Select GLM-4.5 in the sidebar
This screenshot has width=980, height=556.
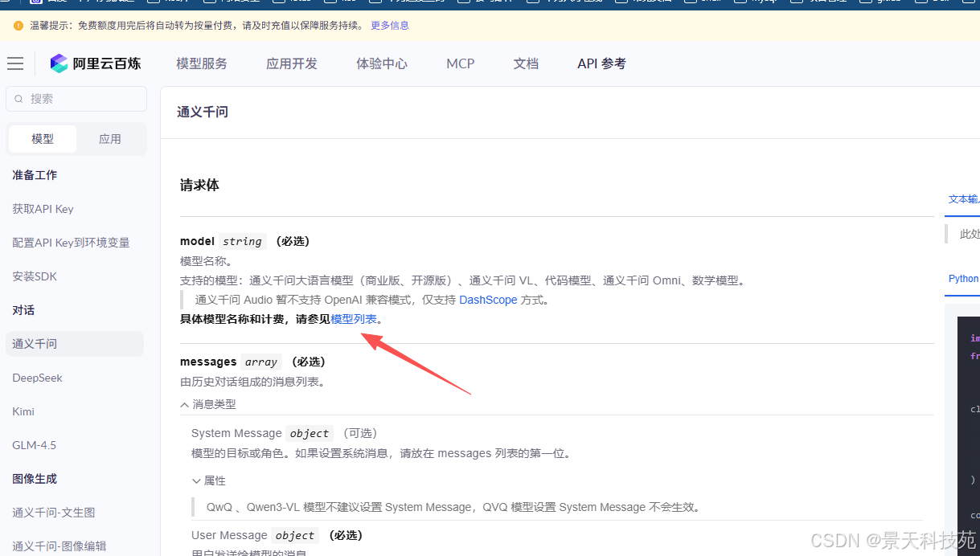coord(34,445)
